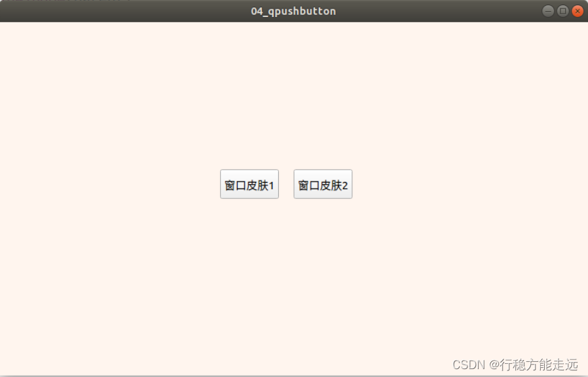Close the 04_qpushbutton window

click(x=578, y=11)
